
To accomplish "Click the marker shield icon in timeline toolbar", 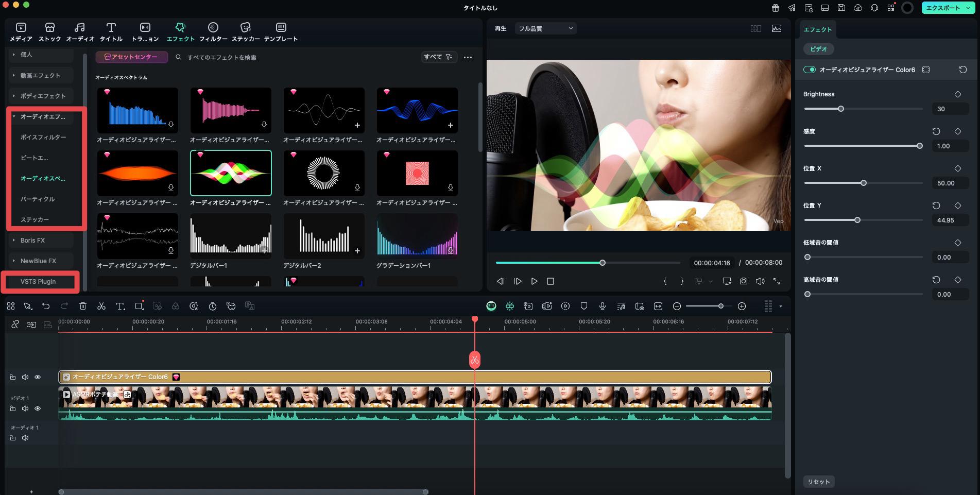I will [583, 306].
